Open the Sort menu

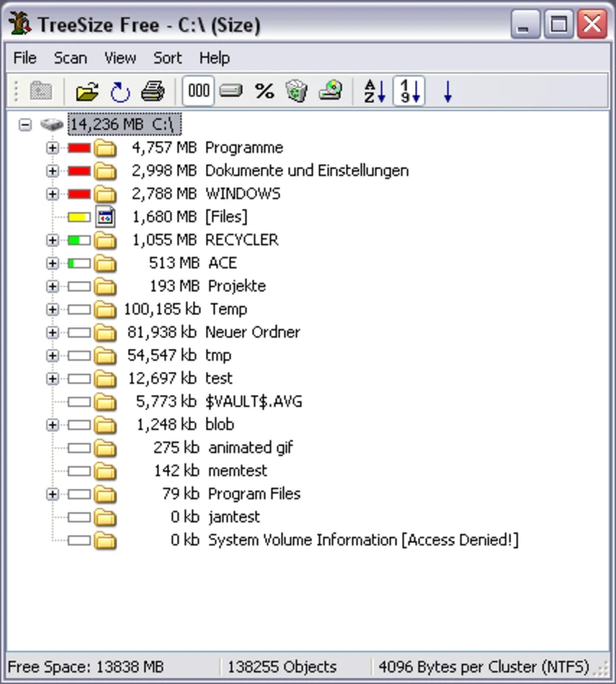click(x=167, y=58)
